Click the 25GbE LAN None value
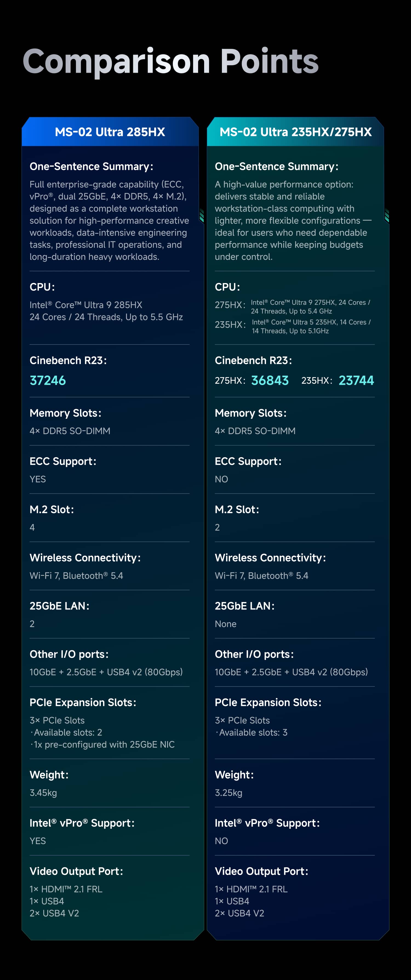 (226, 624)
